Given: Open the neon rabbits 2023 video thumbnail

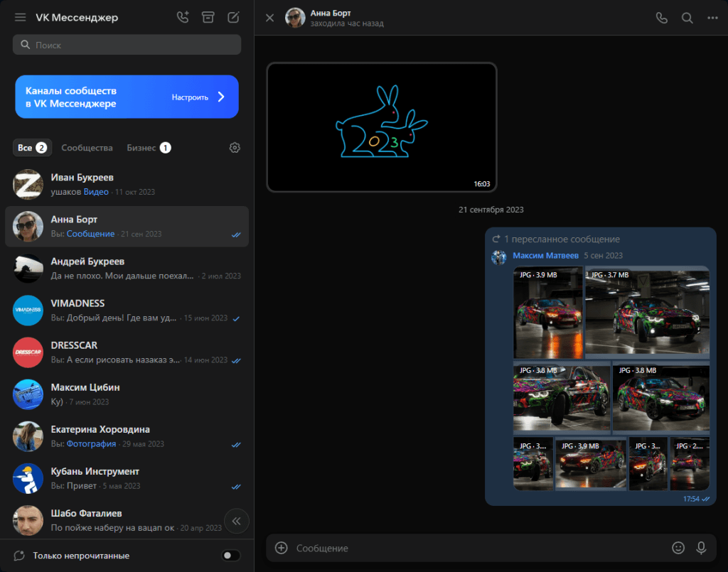Looking at the screenshot, I should click(x=381, y=127).
